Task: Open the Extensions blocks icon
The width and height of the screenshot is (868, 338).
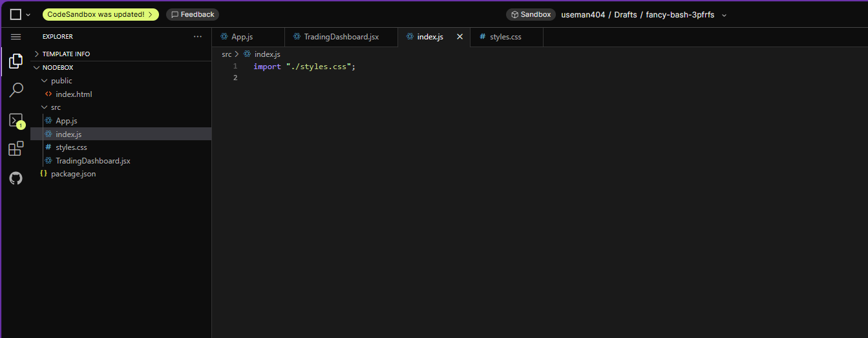Action: point(16,149)
